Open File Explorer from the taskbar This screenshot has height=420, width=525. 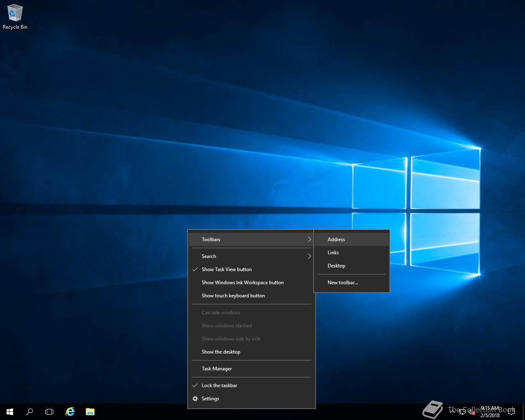click(x=90, y=411)
